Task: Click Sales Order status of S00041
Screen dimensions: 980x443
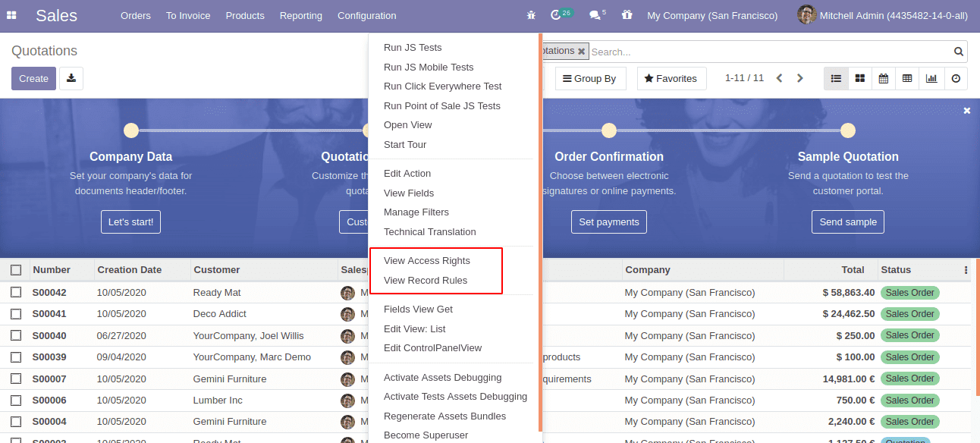Action: click(909, 314)
